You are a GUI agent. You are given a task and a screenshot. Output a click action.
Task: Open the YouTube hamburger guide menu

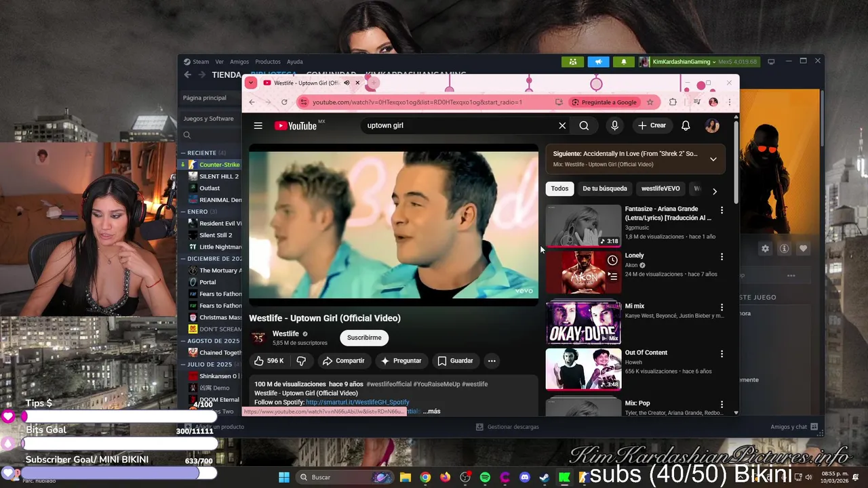point(258,125)
